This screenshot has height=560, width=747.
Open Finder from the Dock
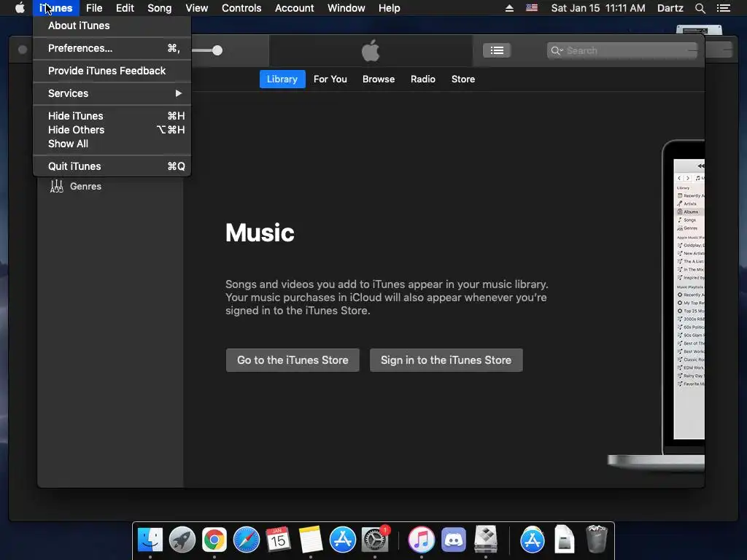pos(150,540)
